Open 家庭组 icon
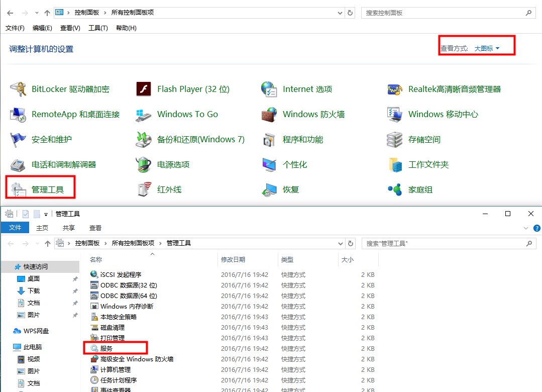This screenshot has width=542, height=392. pos(395,189)
